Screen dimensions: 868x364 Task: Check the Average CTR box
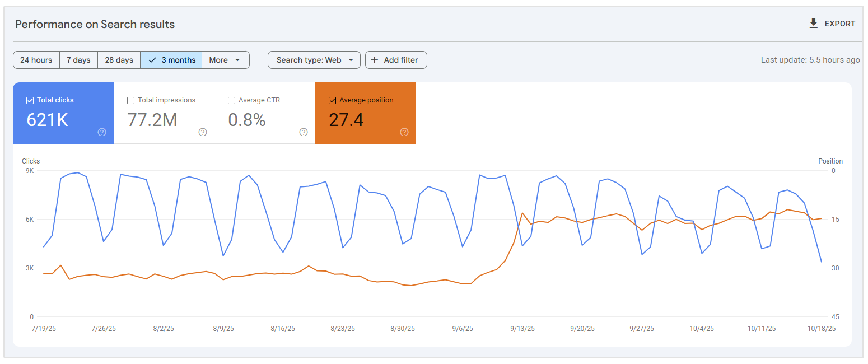pyautogui.click(x=232, y=100)
